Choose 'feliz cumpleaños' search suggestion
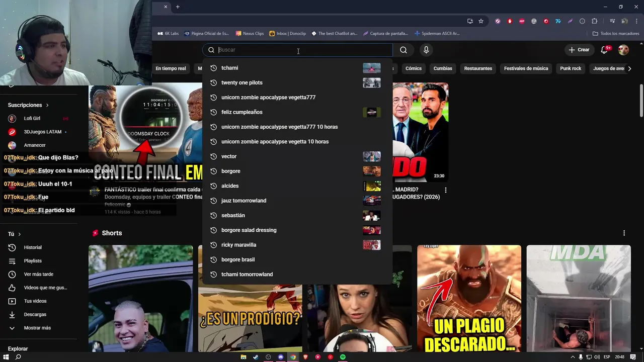644x362 pixels. 297,112
